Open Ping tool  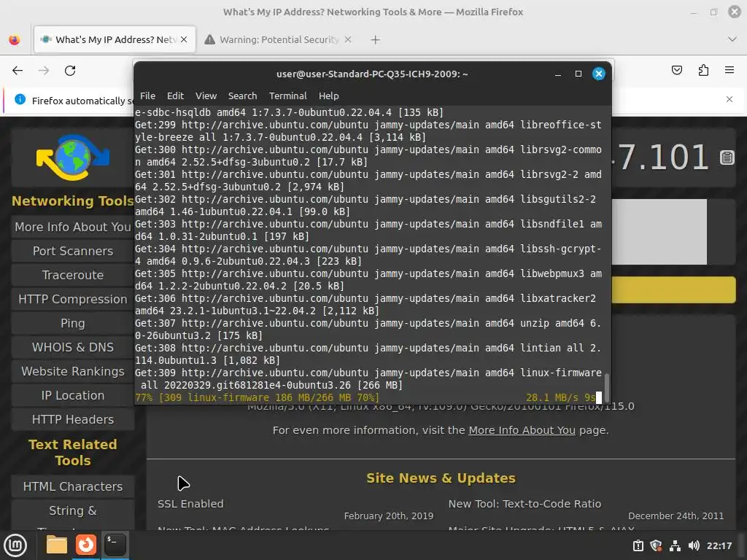73,323
